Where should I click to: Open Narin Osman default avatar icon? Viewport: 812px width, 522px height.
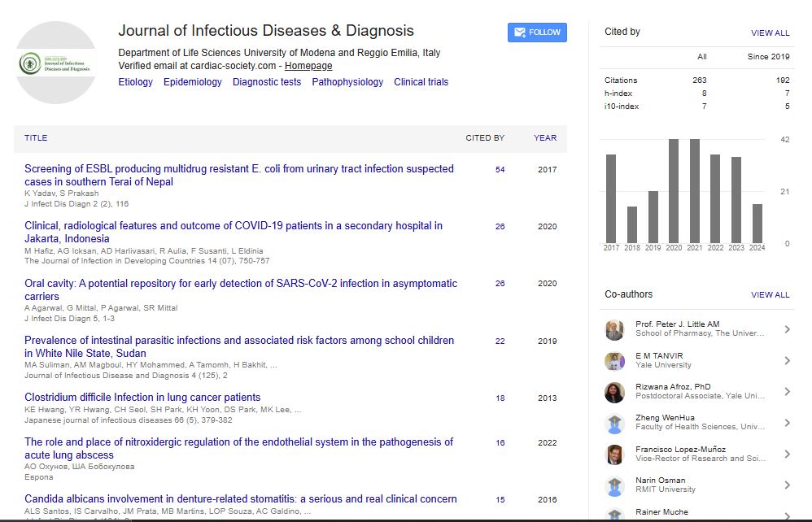(615, 485)
